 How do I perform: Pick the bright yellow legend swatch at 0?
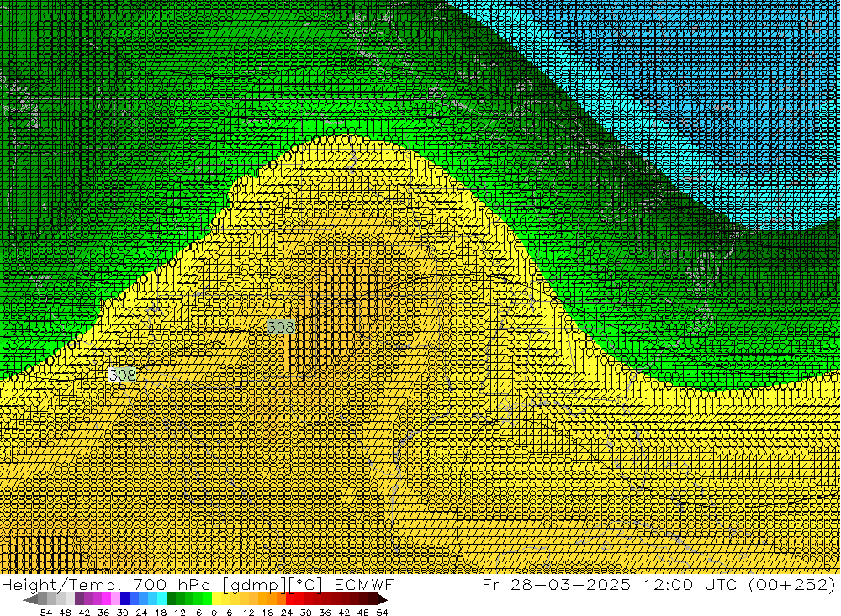click(x=217, y=599)
